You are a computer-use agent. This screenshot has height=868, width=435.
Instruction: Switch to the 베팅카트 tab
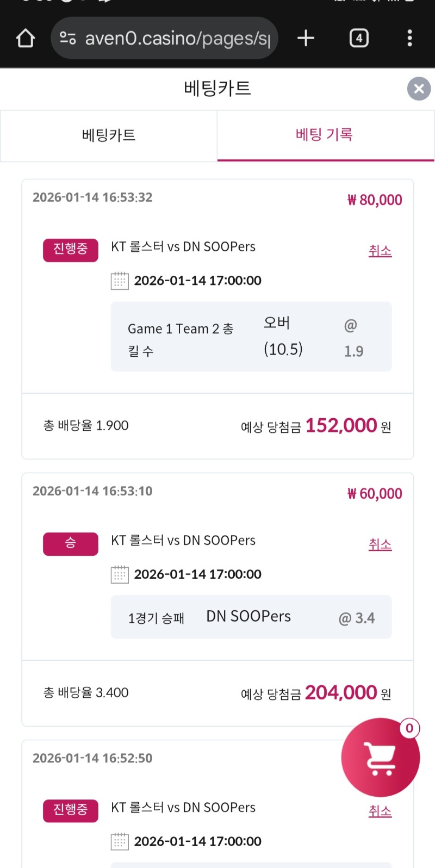click(x=109, y=135)
